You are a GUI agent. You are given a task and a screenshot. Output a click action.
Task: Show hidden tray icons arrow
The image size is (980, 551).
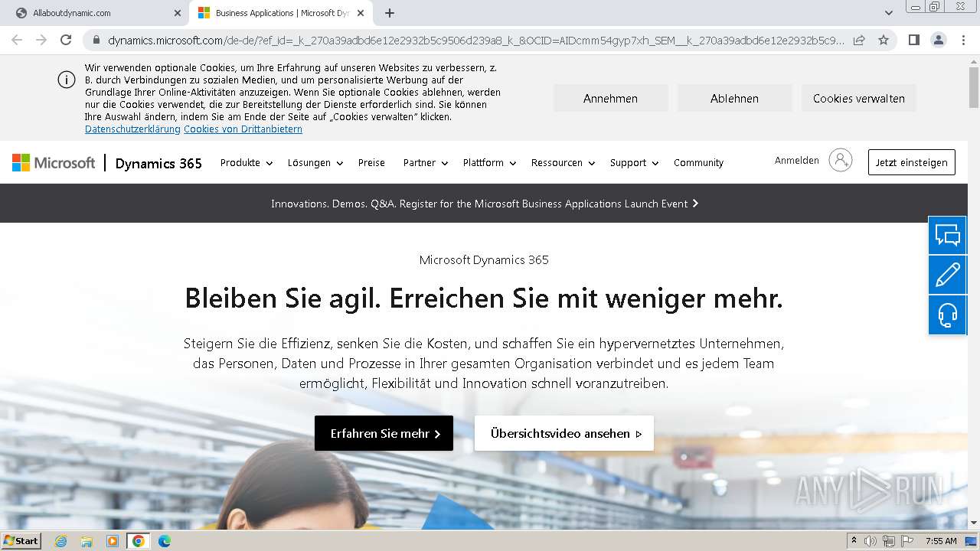(x=854, y=541)
